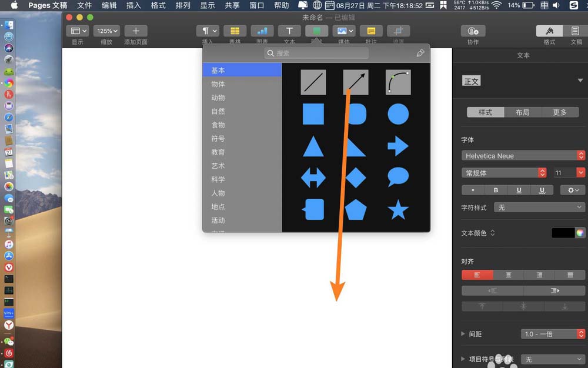Insert the blue triangle shape
Screen dimensions: 588x368
313,146
